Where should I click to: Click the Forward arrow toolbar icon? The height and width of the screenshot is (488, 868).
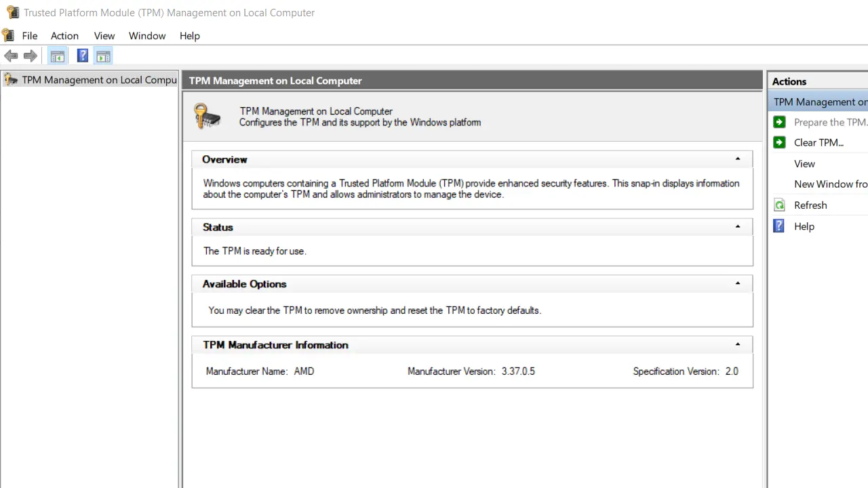(30, 56)
